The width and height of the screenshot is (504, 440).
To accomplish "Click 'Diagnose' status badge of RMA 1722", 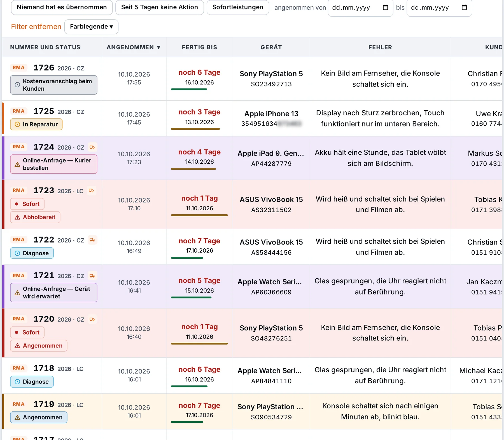I will (32, 253).
